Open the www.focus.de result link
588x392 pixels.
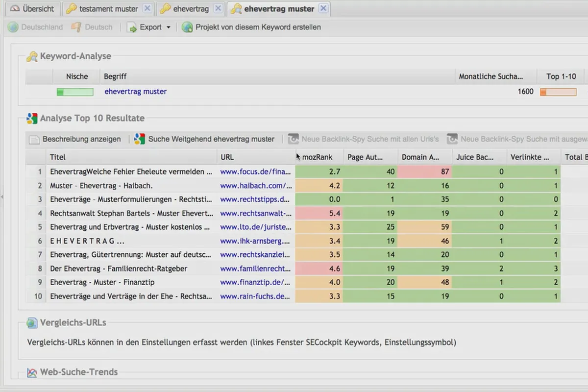(x=256, y=172)
